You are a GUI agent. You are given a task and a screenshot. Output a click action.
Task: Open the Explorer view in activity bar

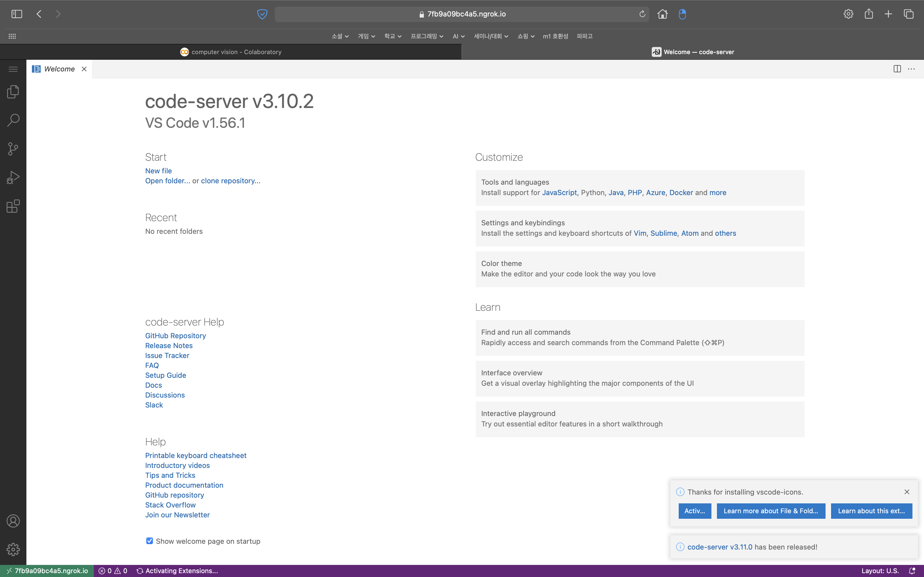click(x=13, y=91)
